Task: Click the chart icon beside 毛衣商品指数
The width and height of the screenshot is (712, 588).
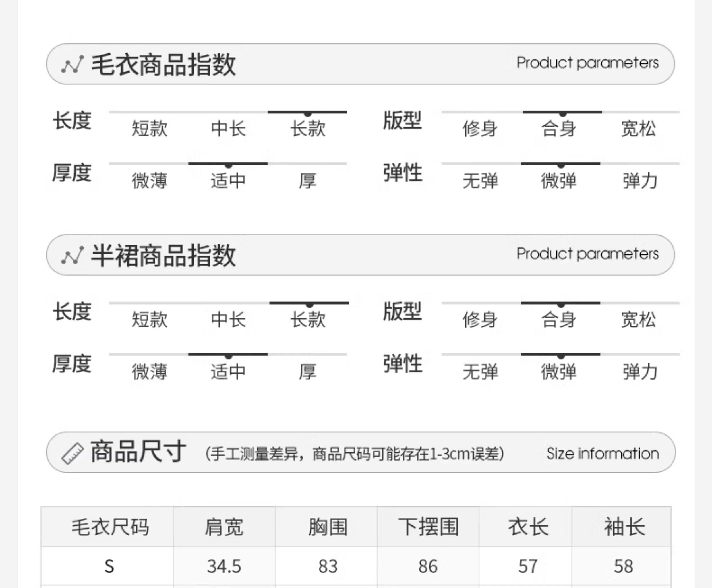Action: point(72,64)
